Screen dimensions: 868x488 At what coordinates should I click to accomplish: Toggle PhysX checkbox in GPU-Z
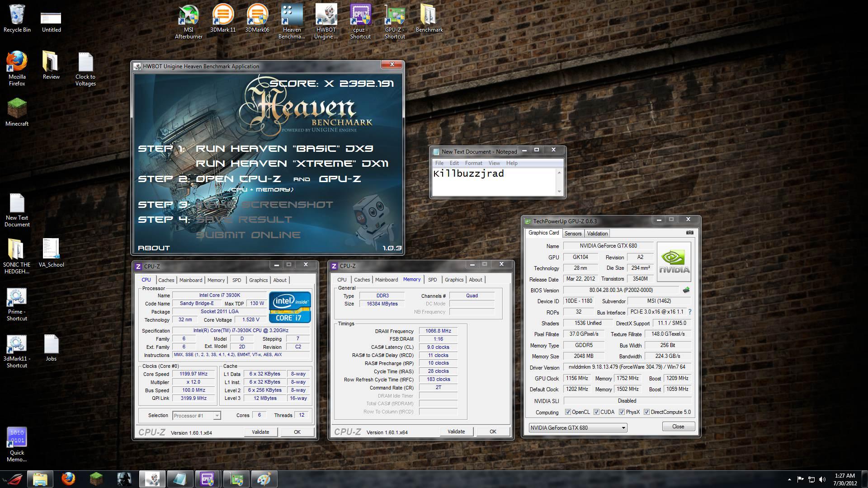coord(622,412)
